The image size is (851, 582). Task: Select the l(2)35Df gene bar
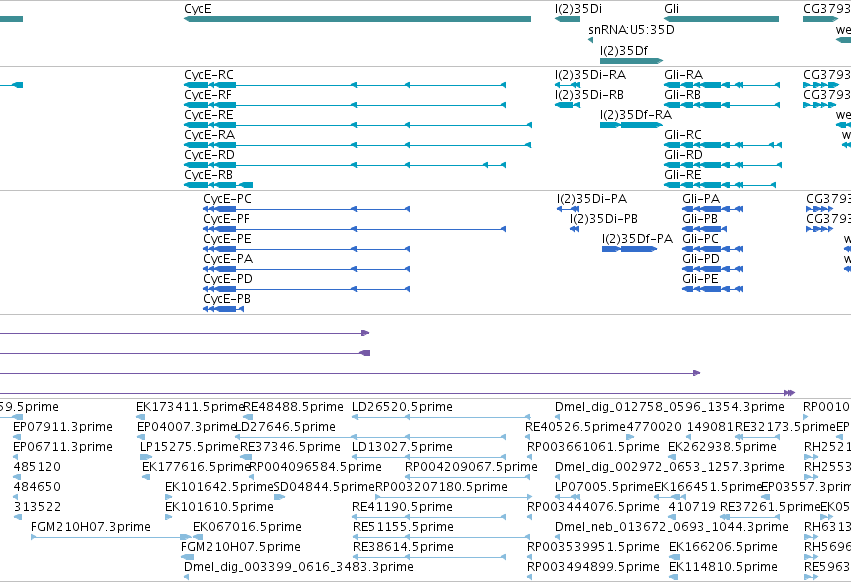click(x=632, y=61)
